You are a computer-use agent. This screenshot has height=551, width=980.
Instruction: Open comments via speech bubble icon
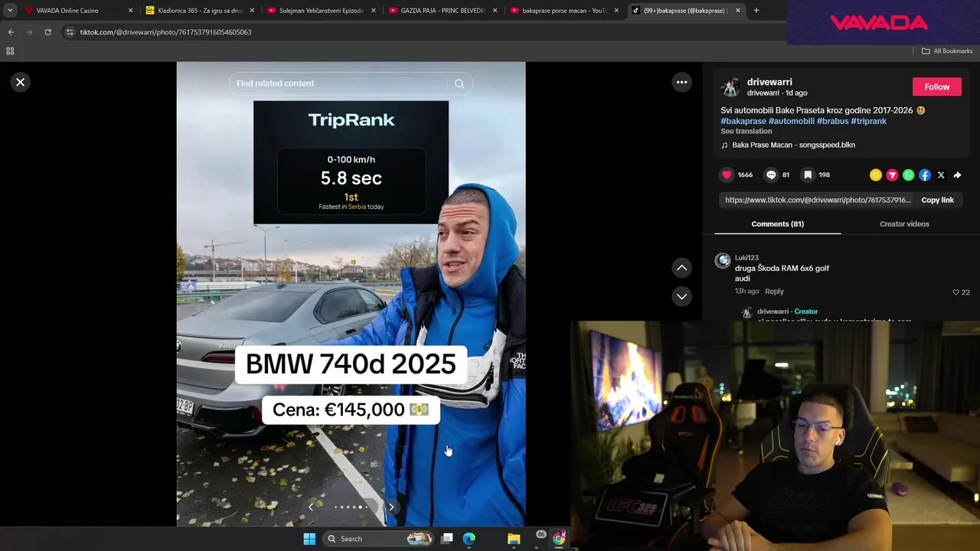click(771, 174)
